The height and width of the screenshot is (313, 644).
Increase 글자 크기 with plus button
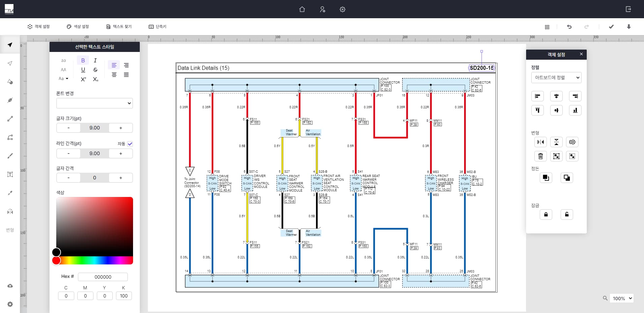tap(121, 128)
